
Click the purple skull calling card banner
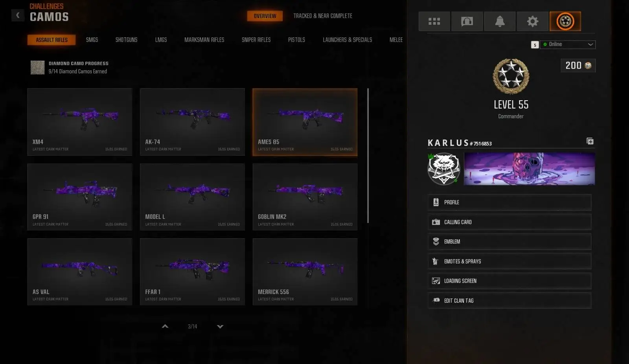[x=529, y=169]
